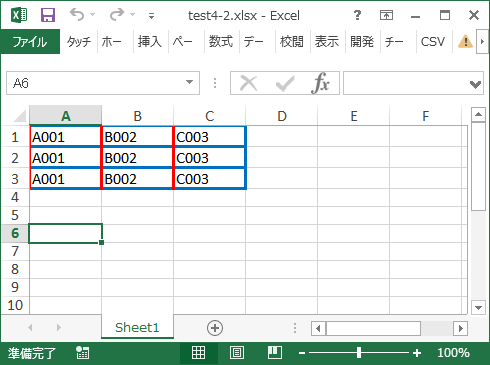The height and width of the screenshot is (365, 490).
Task: Select cell C3 containing C003
Action: (x=210, y=179)
